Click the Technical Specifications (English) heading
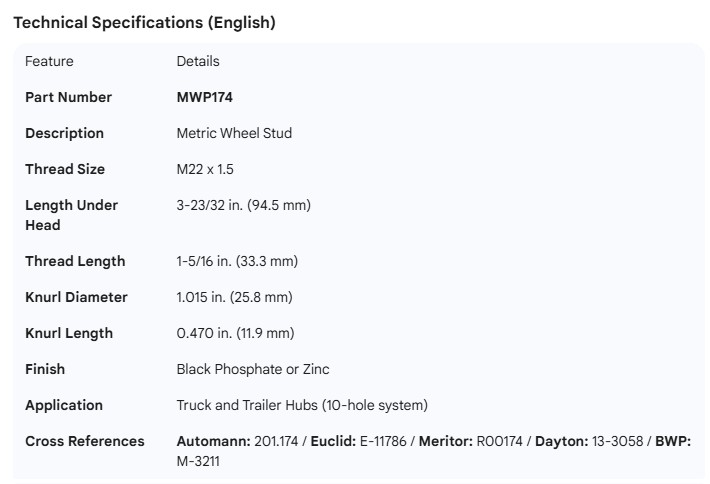The height and width of the screenshot is (484, 710). click(144, 22)
